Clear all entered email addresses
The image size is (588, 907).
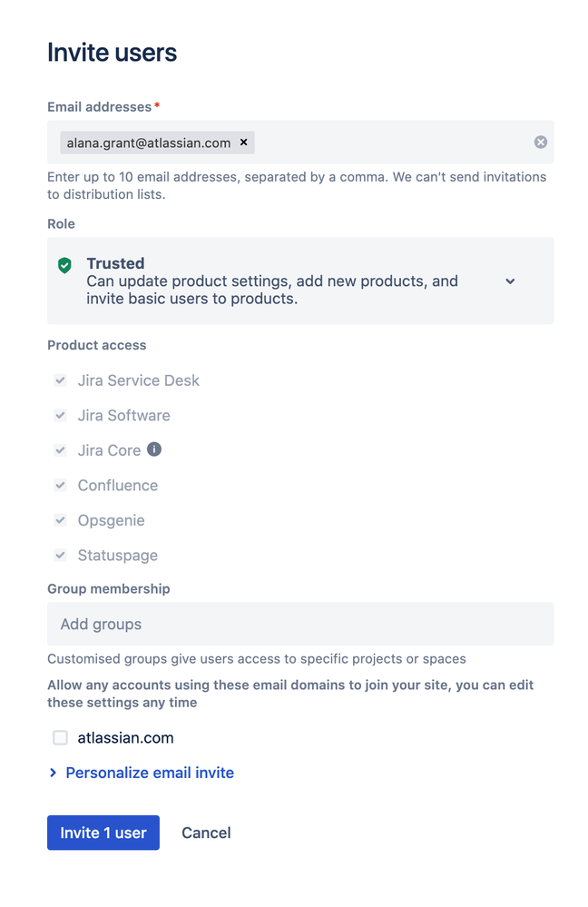[541, 143]
